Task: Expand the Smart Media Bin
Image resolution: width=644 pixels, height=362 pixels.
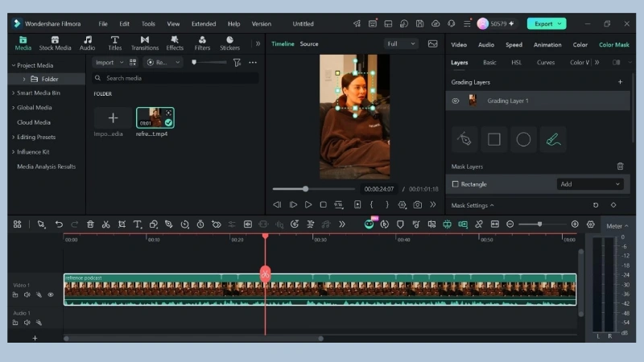Action: pos(13,93)
